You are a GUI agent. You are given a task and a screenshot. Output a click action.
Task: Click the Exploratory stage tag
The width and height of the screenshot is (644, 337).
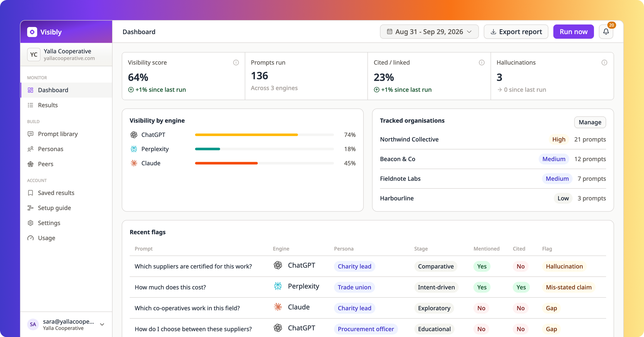click(434, 308)
